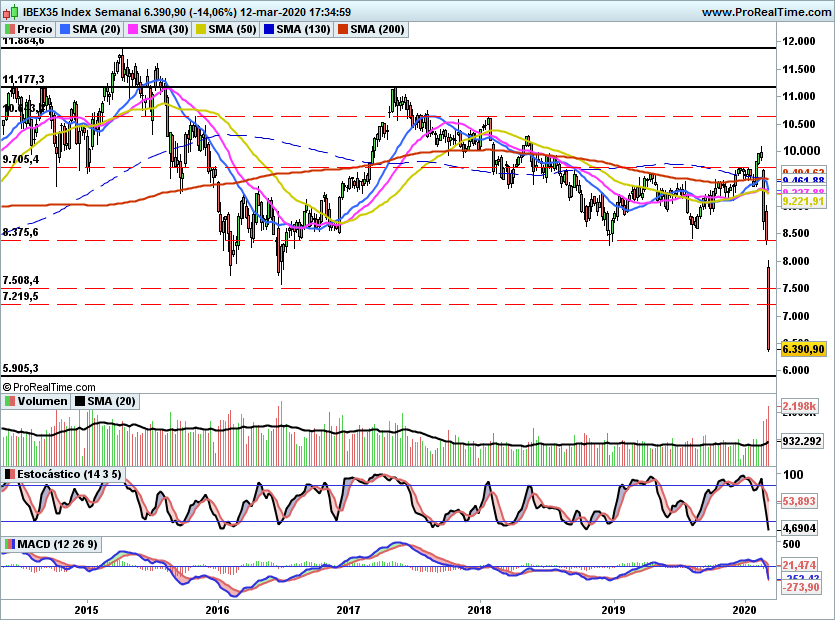Click the 11.177,3 resistance level label
This screenshot has height=620, width=835.
(24, 79)
